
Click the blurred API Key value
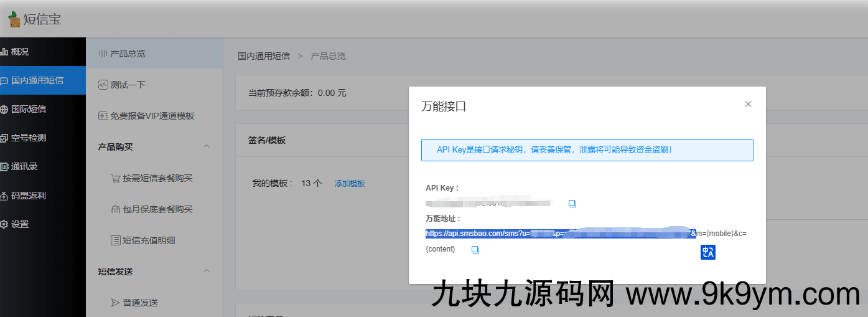[x=488, y=203]
